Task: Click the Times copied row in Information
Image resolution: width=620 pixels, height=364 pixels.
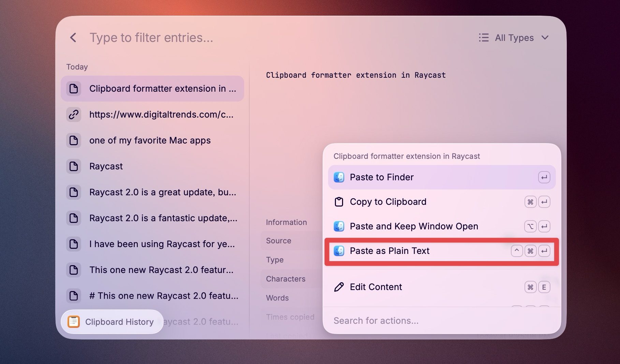Action: pos(292,317)
